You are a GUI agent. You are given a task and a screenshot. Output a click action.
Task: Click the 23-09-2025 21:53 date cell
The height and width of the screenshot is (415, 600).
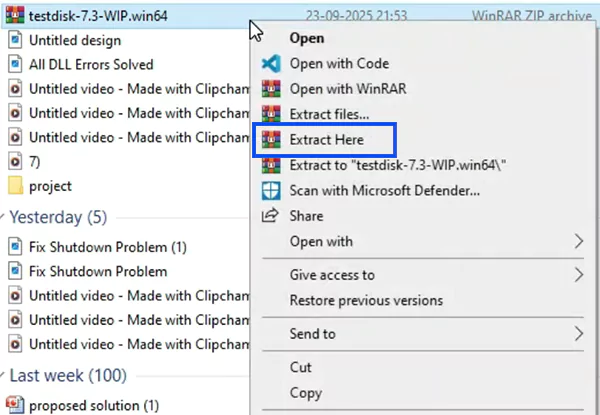(x=356, y=16)
